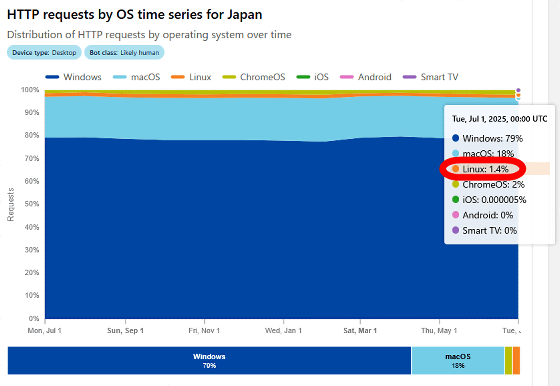Image resolution: width=560 pixels, height=386 pixels.
Task: Click the ChromeOS: 2% tooltip entry
Action: (x=488, y=184)
